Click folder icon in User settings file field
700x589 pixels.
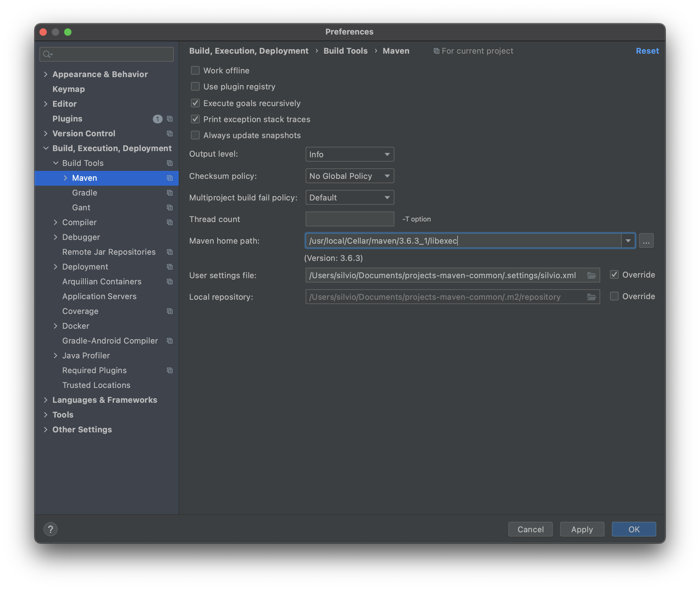(591, 275)
